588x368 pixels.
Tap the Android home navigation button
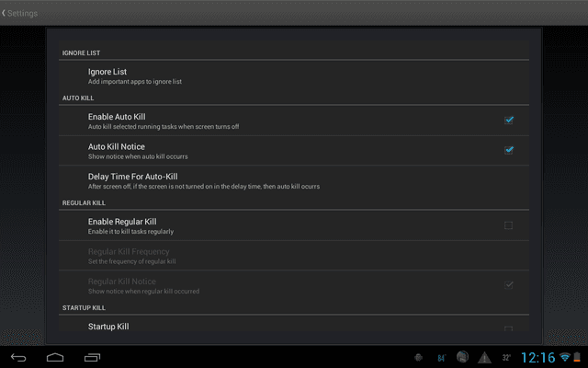[x=55, y=357]
